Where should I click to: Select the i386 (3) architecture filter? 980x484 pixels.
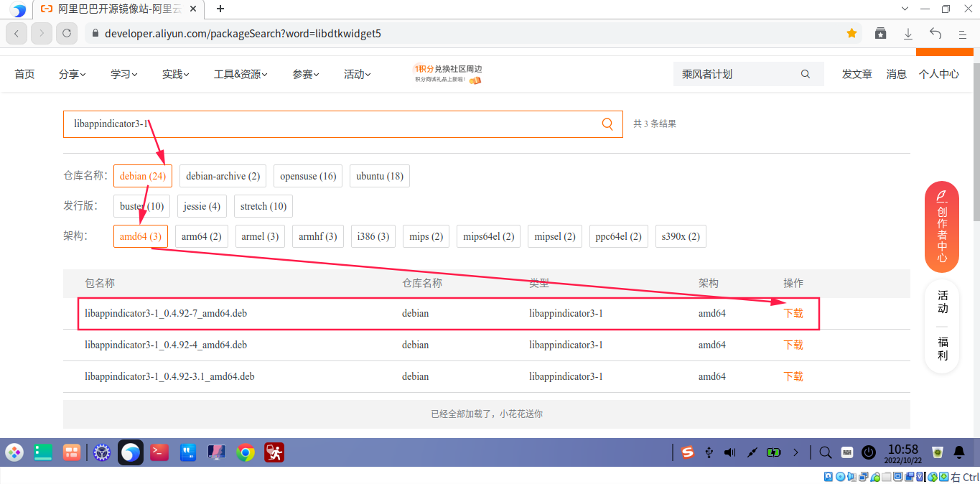click(x=373, y=236)
